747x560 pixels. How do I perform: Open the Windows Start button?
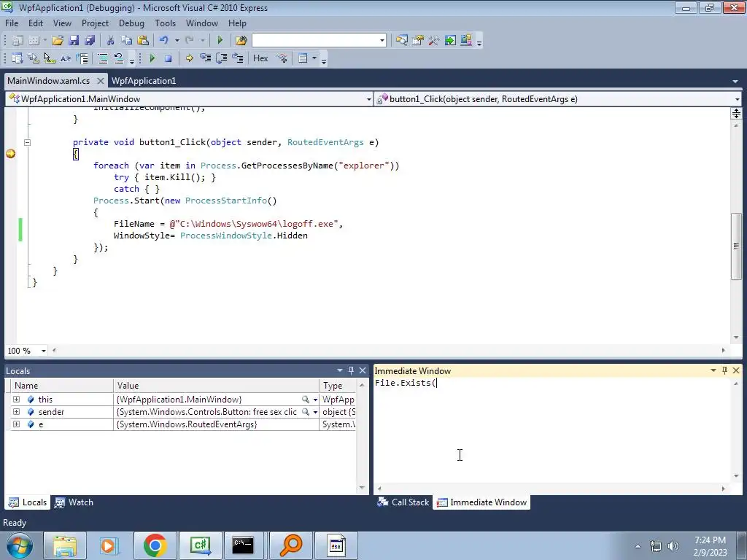[20, 545]
